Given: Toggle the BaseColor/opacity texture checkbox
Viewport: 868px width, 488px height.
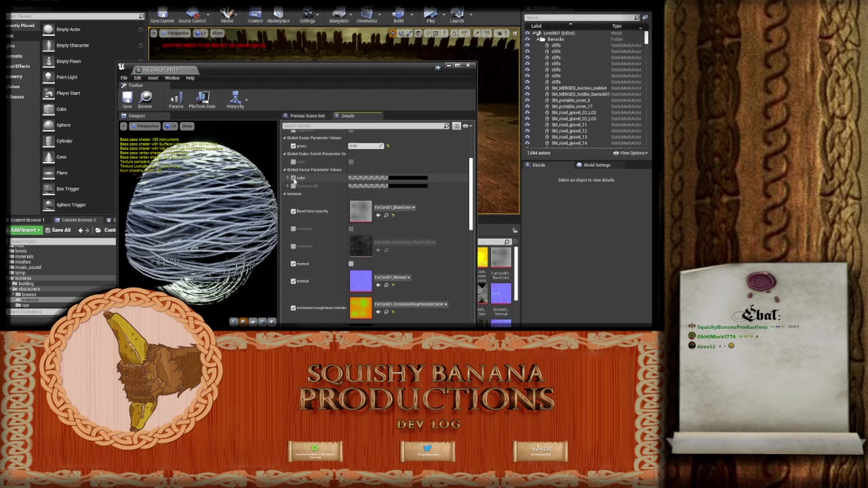Looking at the screenshot, I should click(x=293, y=211).
